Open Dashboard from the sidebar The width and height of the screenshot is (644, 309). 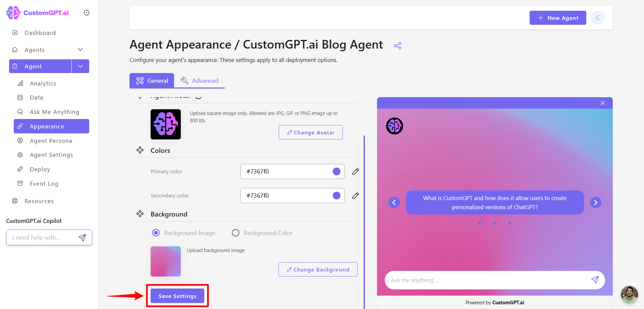(x=40, y=33)
